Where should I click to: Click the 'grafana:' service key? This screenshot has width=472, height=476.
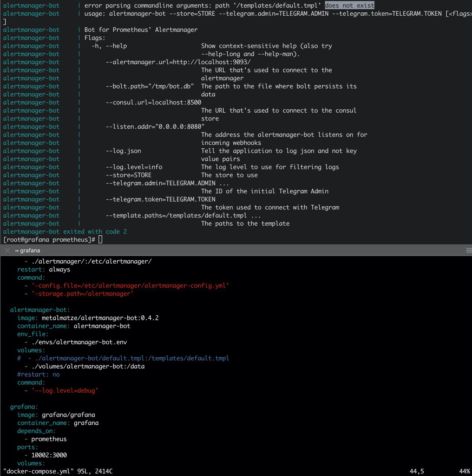click(x=24, y=406)
